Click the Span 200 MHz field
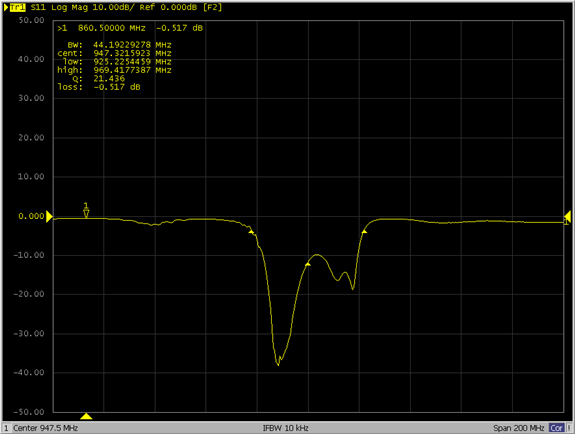Screen dimensions: 575x434 (x=519, y=428)
